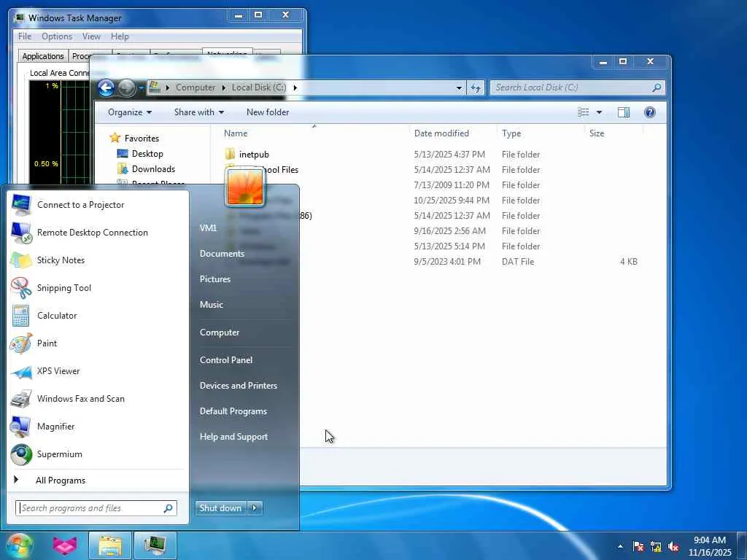Expand the arrow after Computer breadcrumb

coord(223,87)
